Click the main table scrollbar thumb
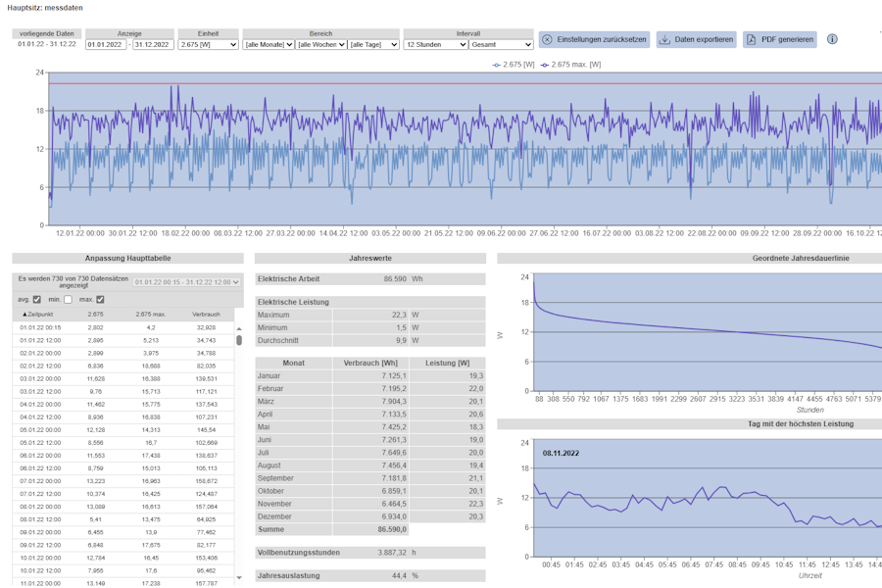 tap(239, 340)
